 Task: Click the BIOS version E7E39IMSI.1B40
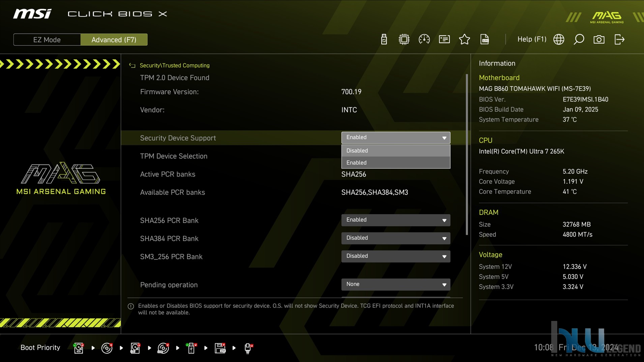585,99
